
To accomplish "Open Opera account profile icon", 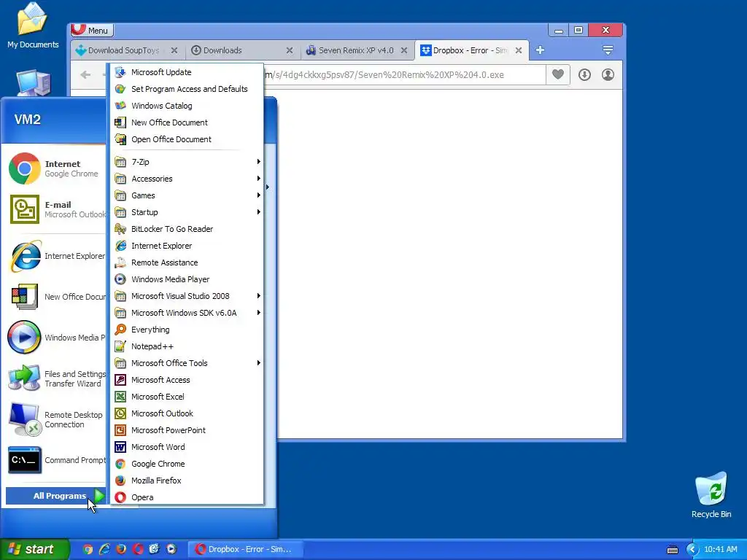I will pos(608,75).
